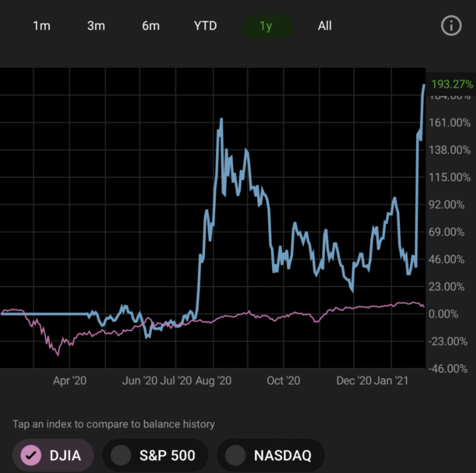476x473 pixels.
Task: Enable the S&P 500 comparison
Action: (x=155, y=455)
